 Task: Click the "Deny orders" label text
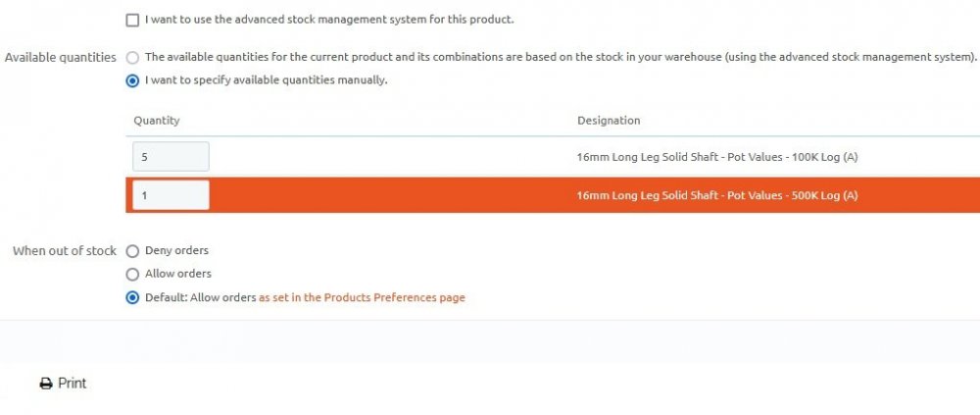point(176,251)
